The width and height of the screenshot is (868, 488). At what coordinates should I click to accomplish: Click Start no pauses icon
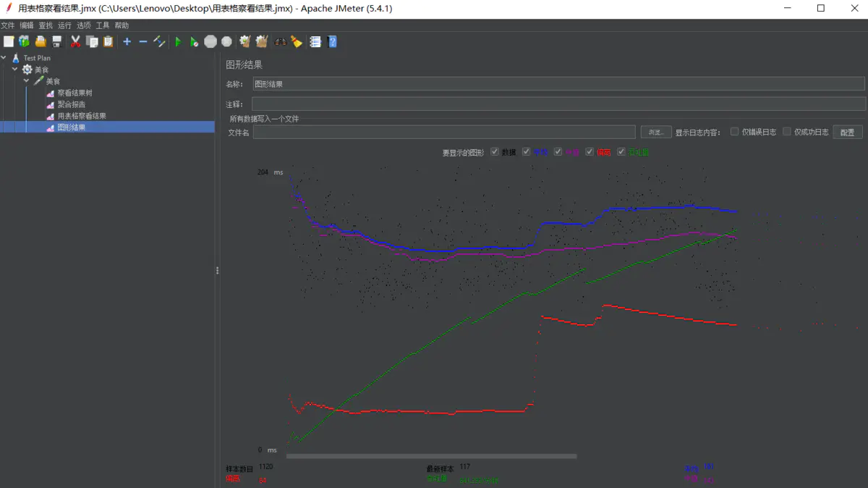click(194, 42)
